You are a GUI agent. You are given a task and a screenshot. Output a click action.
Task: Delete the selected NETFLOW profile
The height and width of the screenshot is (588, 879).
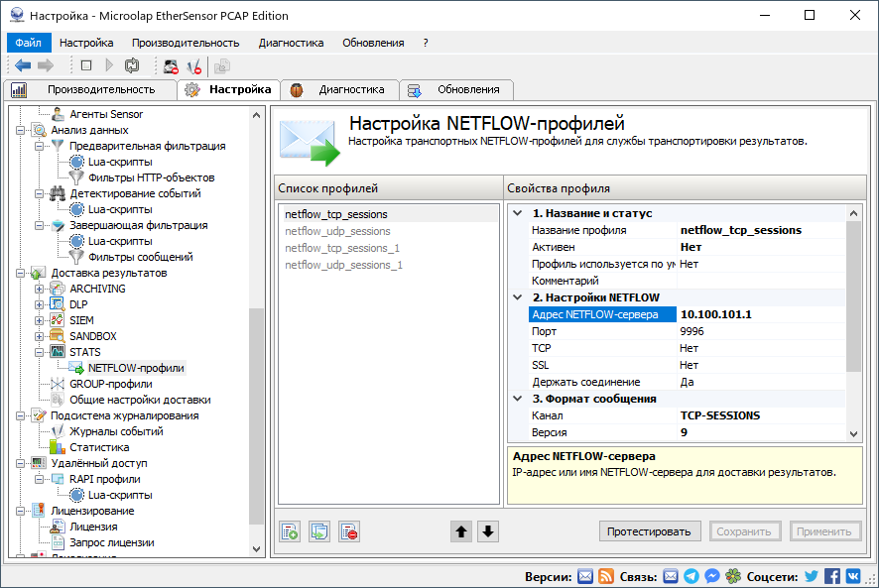click(x=348, y=530)
